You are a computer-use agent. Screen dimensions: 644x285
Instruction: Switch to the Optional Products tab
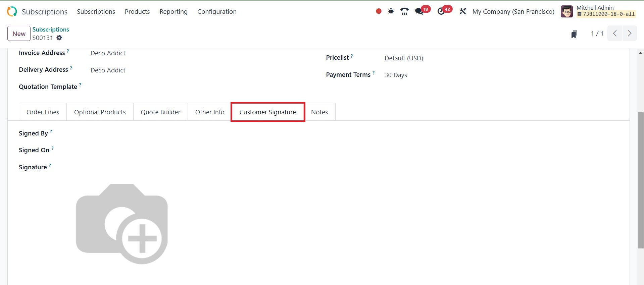[x=100, y=112]
